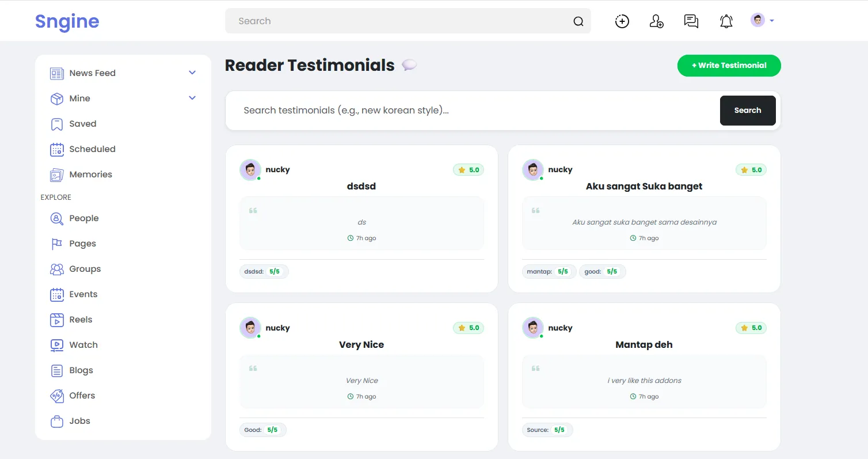Click nucky's avatar on Aku sangat Suka banget card
Viewport: 868px width, 459px height.
(x=532, y=170)
